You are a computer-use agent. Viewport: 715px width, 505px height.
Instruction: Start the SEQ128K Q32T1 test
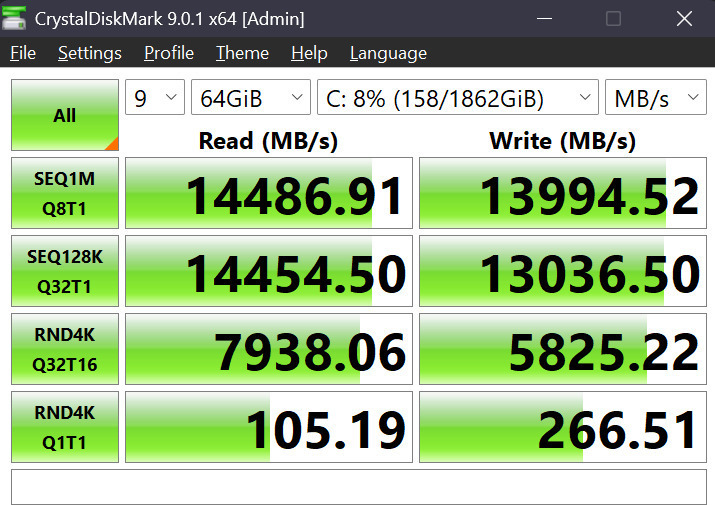click(x=65, y=271)
